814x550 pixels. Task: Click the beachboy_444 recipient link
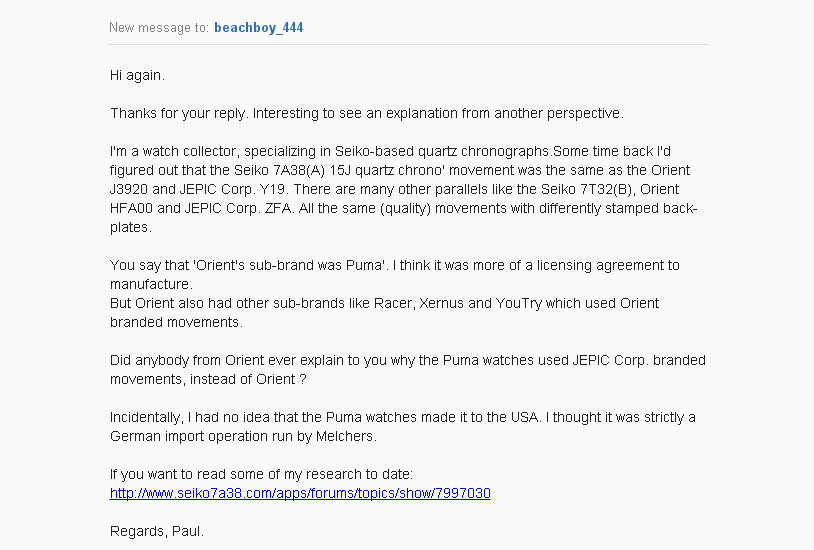258,28
